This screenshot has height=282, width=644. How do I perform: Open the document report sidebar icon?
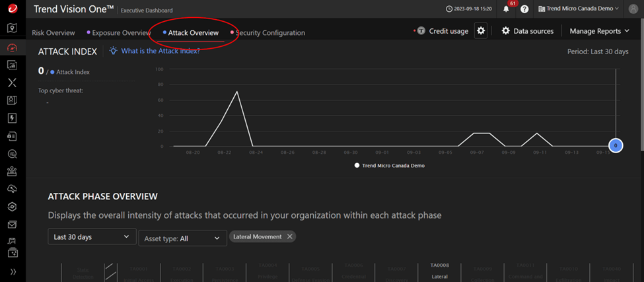coord(13,100)
